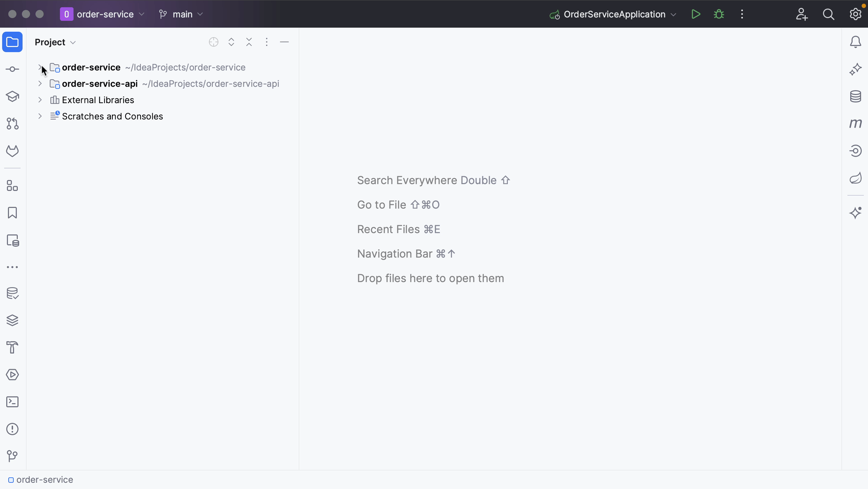The width and height of the screenshot is (868, 489).
Task: Toggle the Project tool window folder icon
Action: 12,42
